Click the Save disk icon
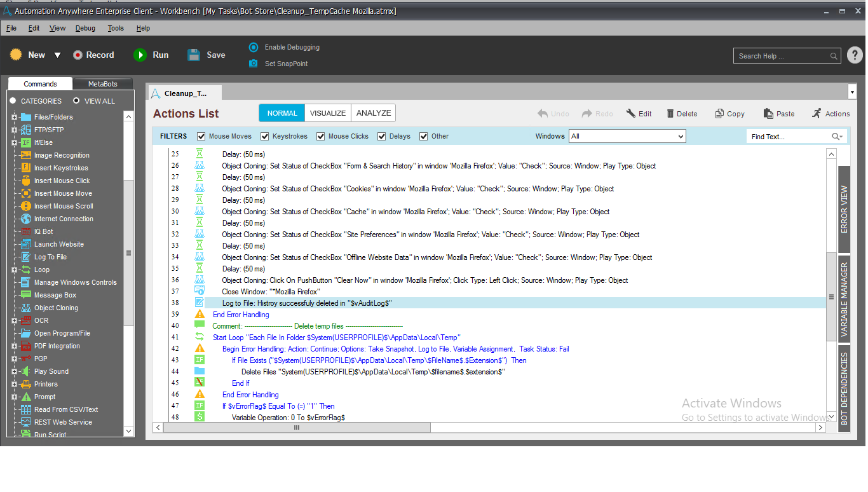Viewport: 868px width, 492px height. pyautogui.click(x=194, y=55)
